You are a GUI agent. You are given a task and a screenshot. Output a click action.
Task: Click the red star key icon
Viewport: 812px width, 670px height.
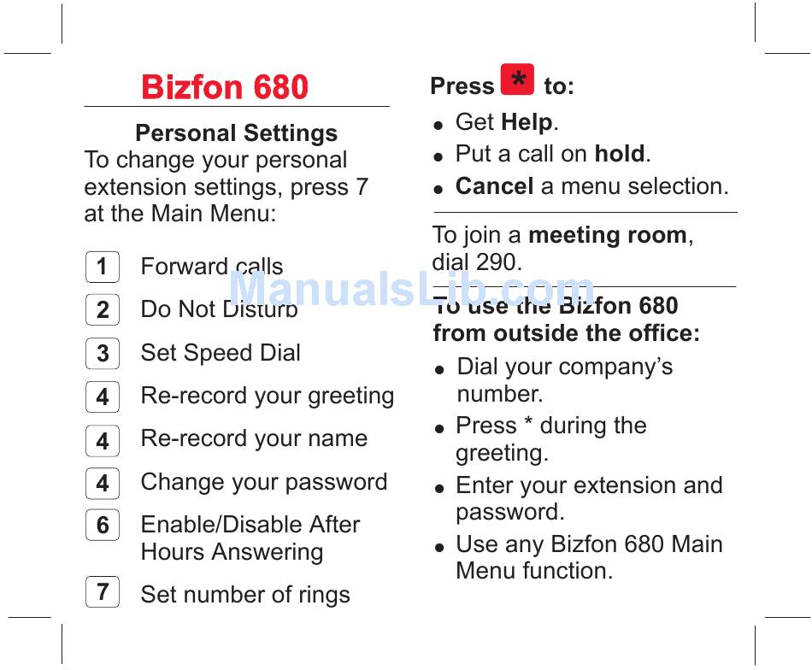517,79
